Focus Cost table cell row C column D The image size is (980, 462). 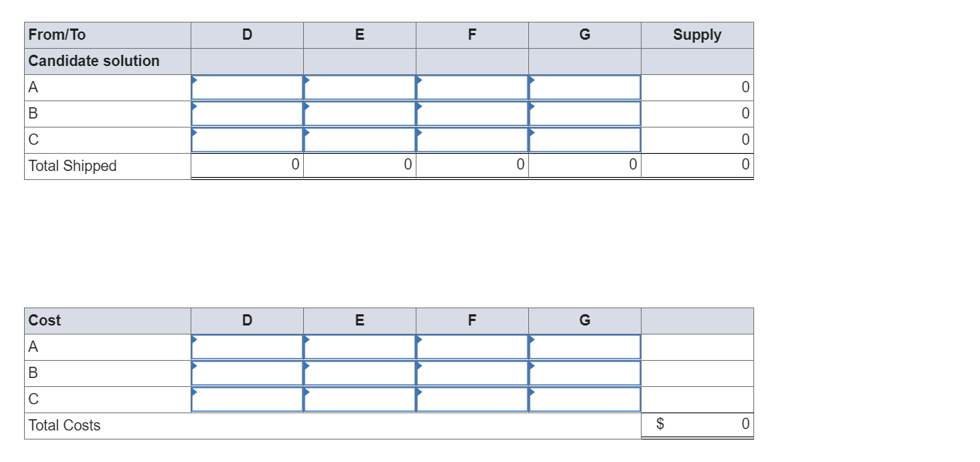point(247,399)
